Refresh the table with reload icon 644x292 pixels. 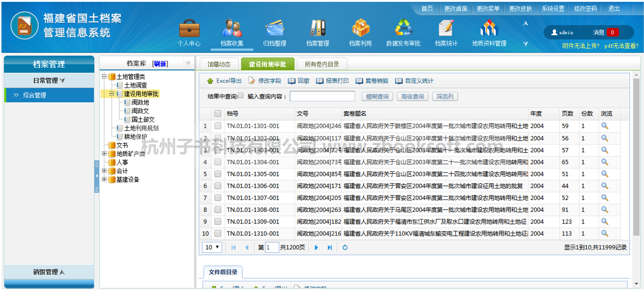point(345,247)
